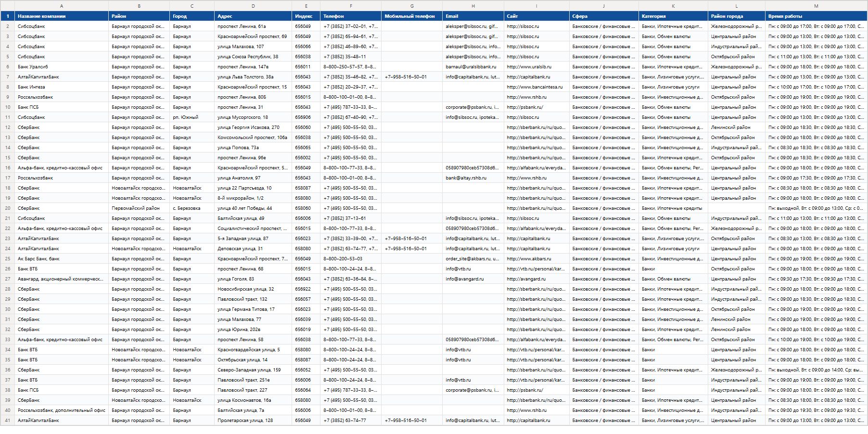Click the 'Сфера' header cell
Image resolution: width=868 pixels, height=434 pixels.
tap(604, 16)
